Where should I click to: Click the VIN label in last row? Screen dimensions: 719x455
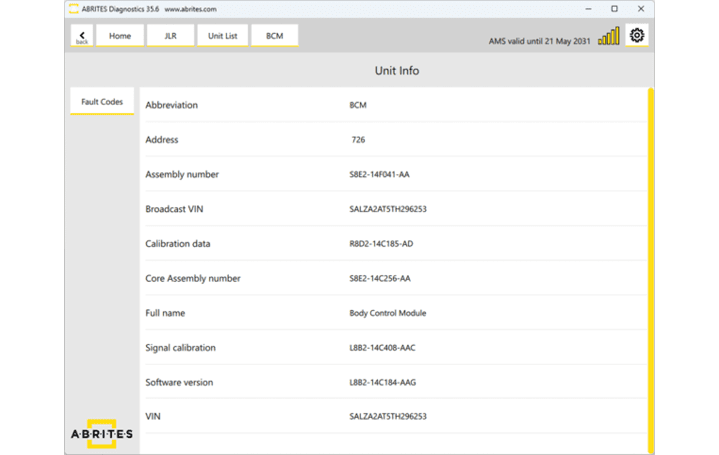[153, 416]
